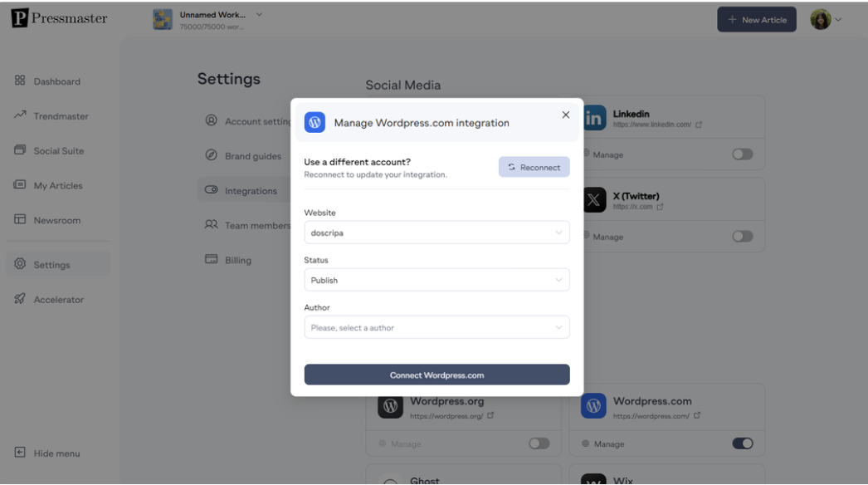Open My Articles page
The height and width of the screenshot is (485, 868).
[58, 186]
